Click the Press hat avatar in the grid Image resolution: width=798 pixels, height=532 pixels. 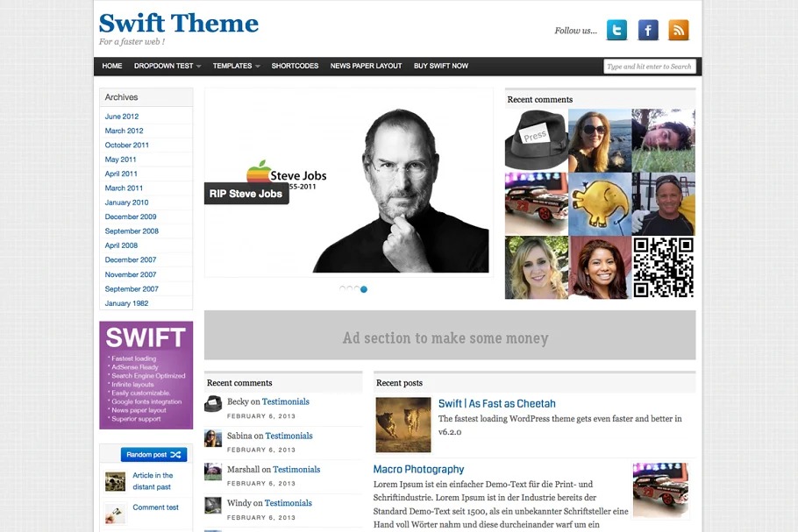(537, 140)
